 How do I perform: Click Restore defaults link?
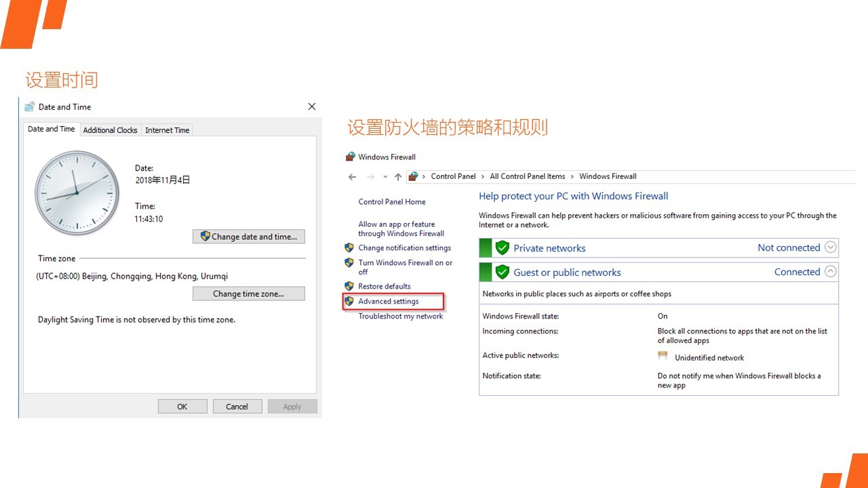(x=384, y=286)
